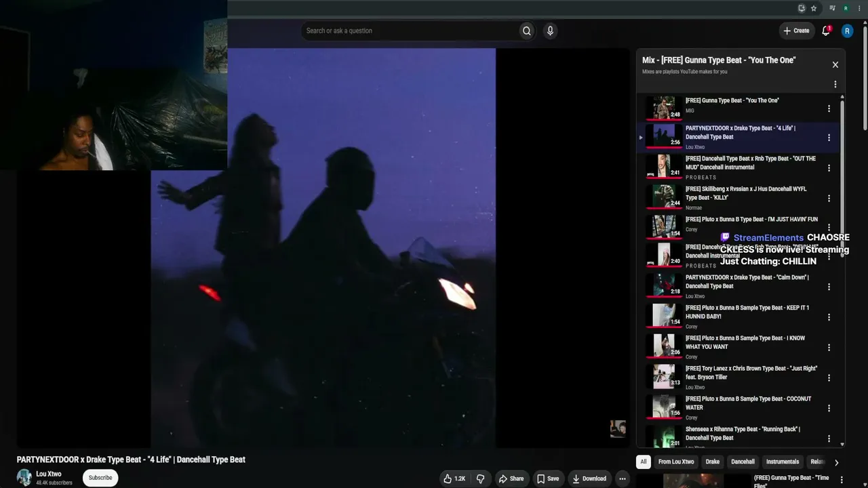868x488 pixels.
Task: Open options for "OUT THE MUD" playlist item
Action: pyautogui.click(x=829, y=168)
